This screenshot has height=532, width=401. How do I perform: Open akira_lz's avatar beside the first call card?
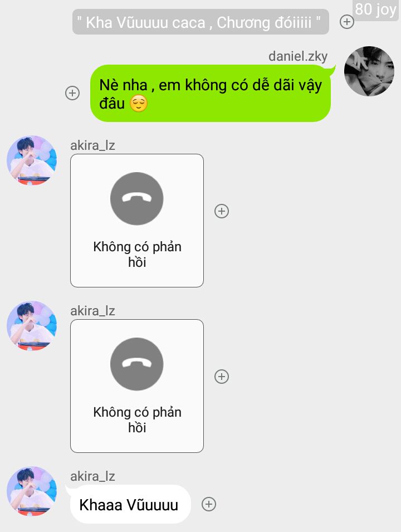pos(32,160)
